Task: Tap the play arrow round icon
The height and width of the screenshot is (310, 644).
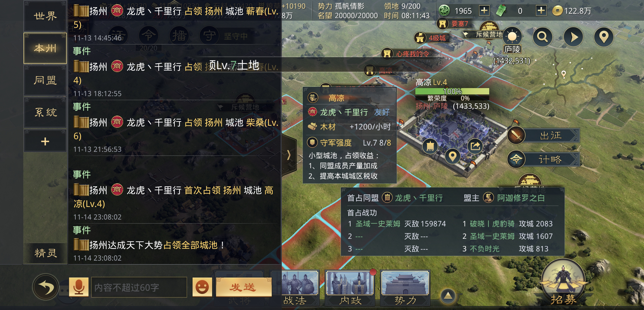Action: point(573,37)
